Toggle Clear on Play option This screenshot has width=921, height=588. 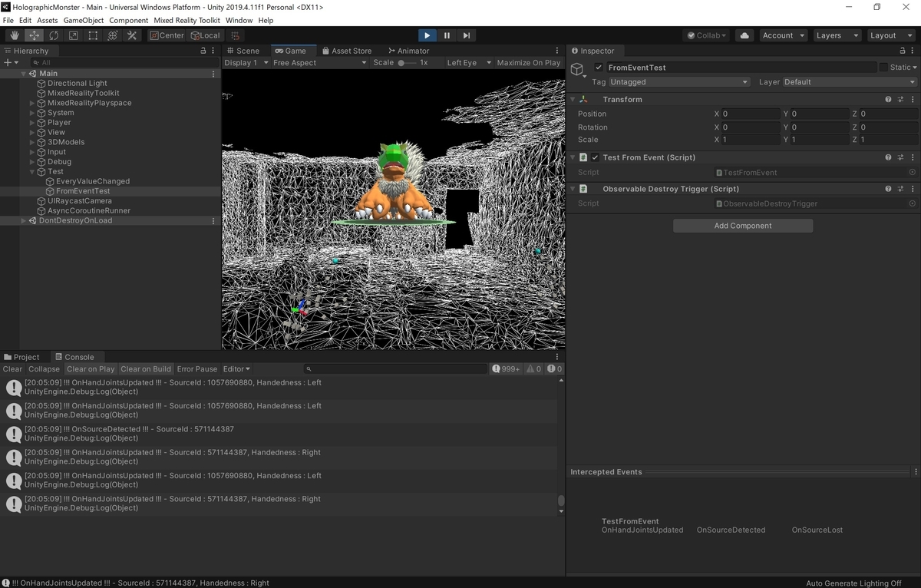[x=91, y=369]
